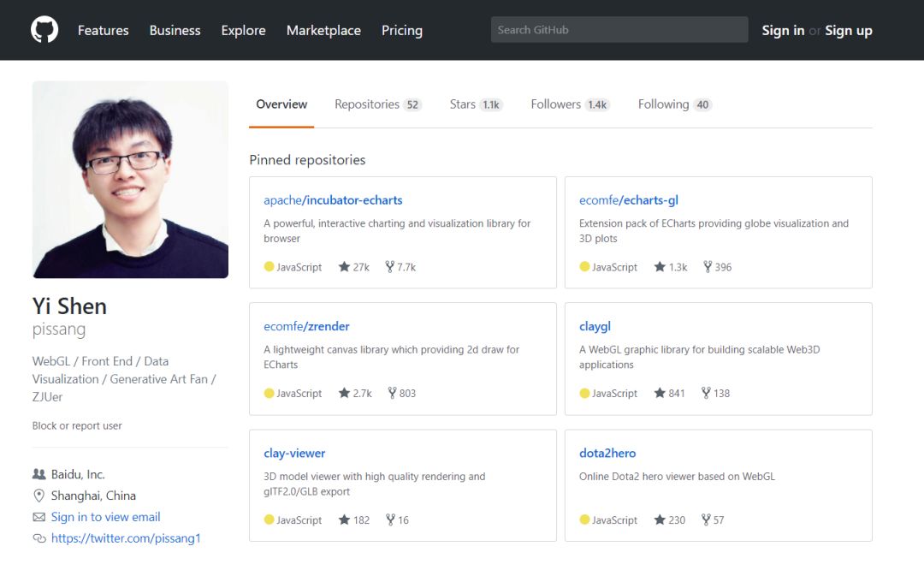Open the ecomfe/zrender repository
The width and height of the screenshot is (924, 576).
click(306, 326)
